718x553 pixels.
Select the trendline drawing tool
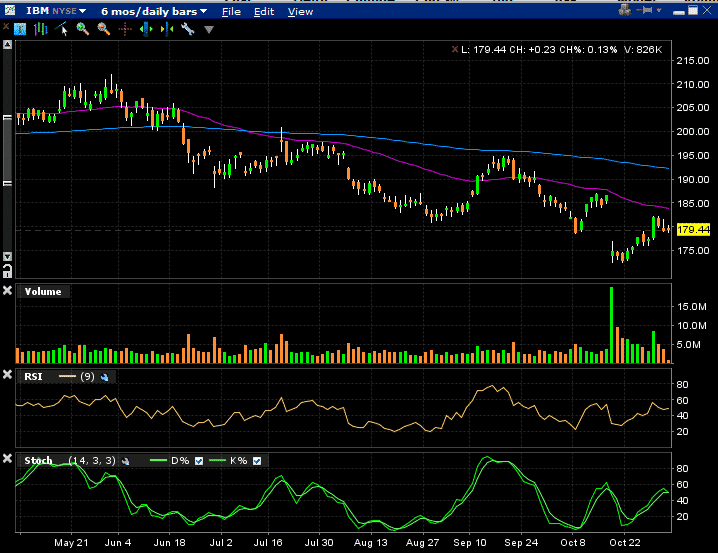61,29
